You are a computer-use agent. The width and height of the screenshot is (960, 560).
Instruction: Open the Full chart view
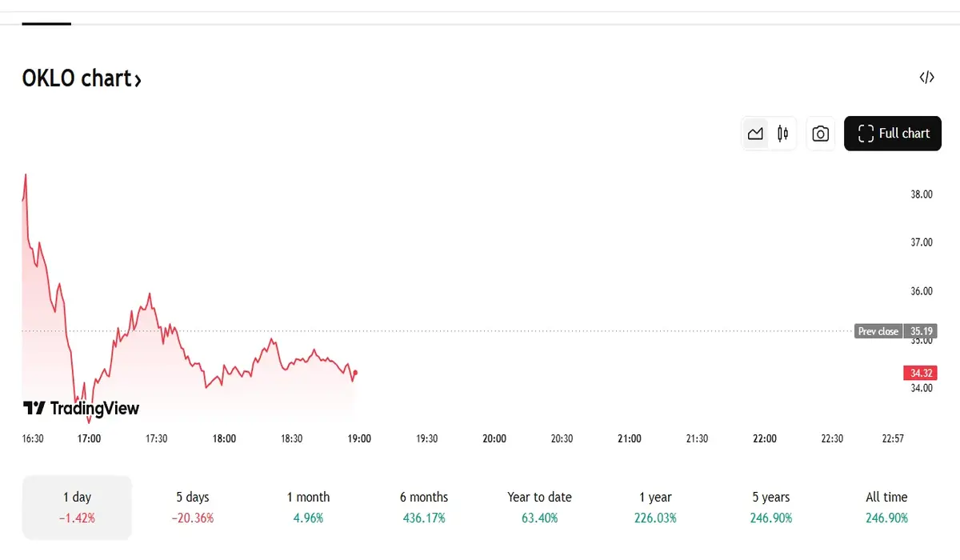(x=893, y=134)
